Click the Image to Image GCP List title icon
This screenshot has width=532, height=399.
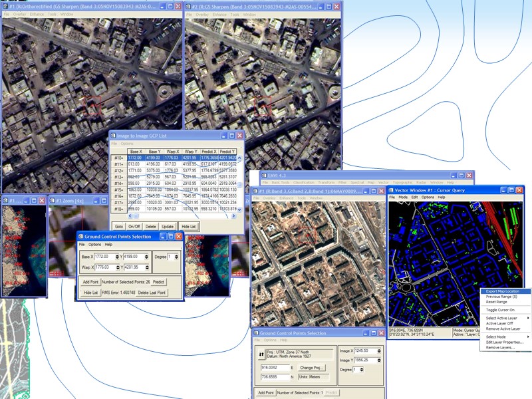click(113, 136)
